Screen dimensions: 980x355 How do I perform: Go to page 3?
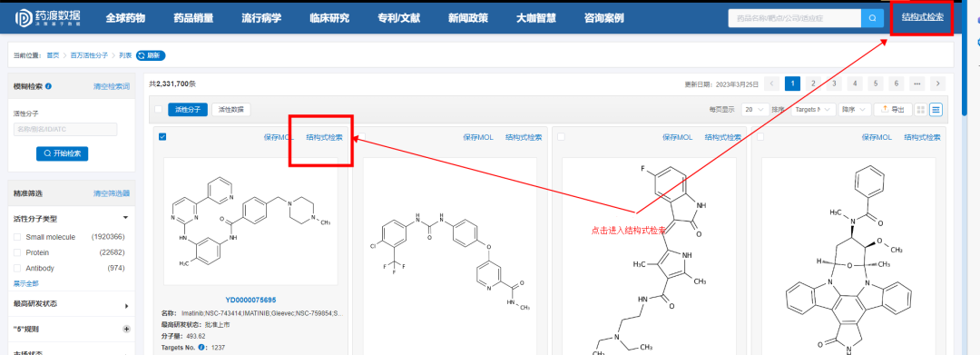834,84
